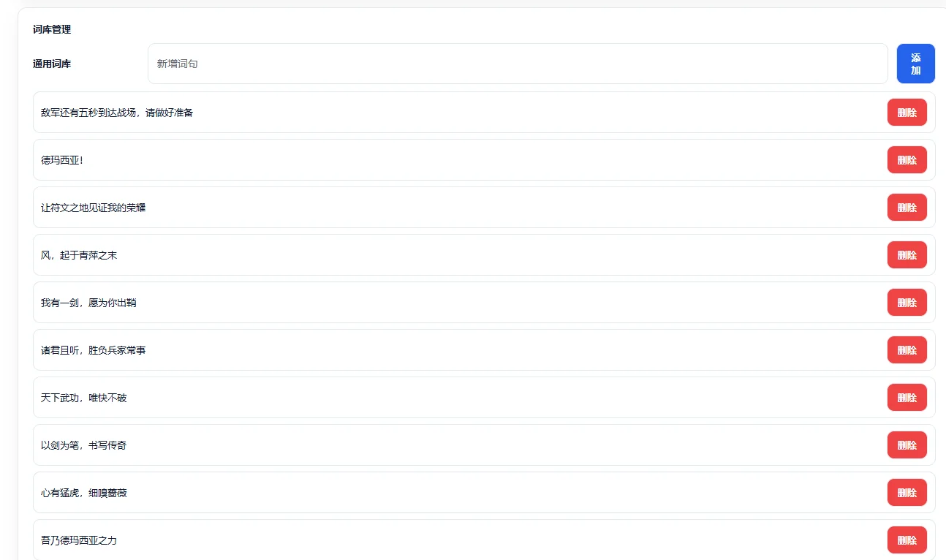Viewport: 946px width, 560px height.
Task: Click the 通用词库 label
Action: point(52,64)
